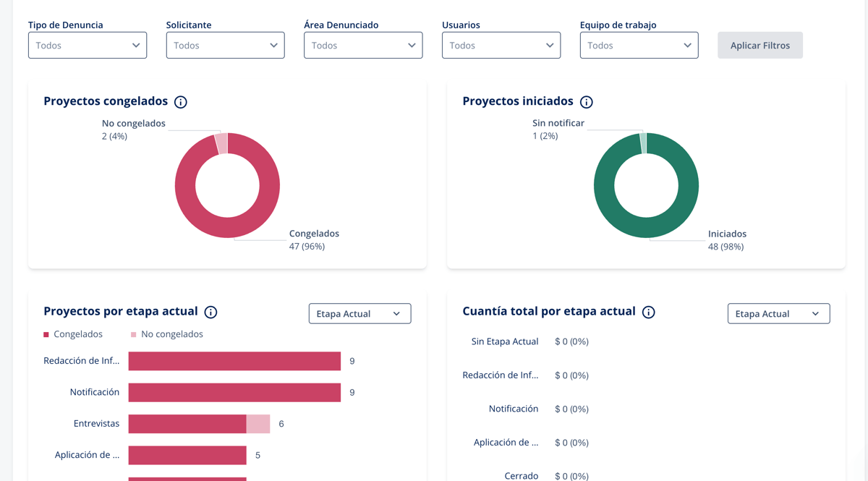Show info for Cuantía total por etapa actual
The height and width of the screenshot is (481, 868).
coord(649,312)
